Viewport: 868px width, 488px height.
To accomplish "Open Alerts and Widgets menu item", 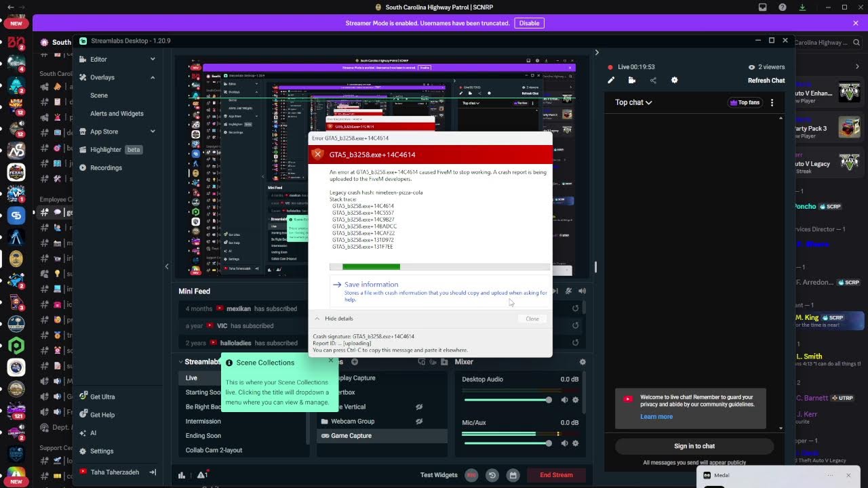I will (117, 113).
